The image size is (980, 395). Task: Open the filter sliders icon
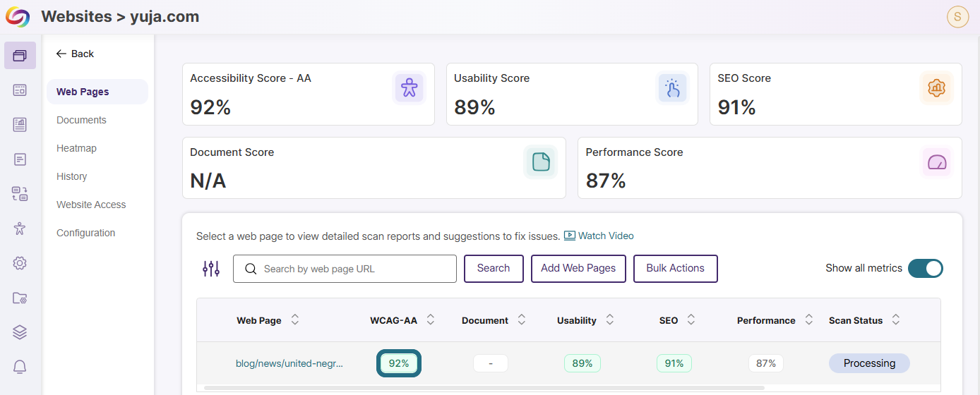pyautogui.click(x=211, y=269)
